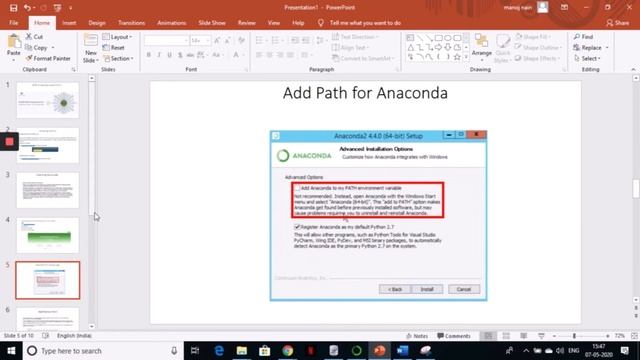
Task: Open the Section dropdown
Action: (x=118, y=58)
